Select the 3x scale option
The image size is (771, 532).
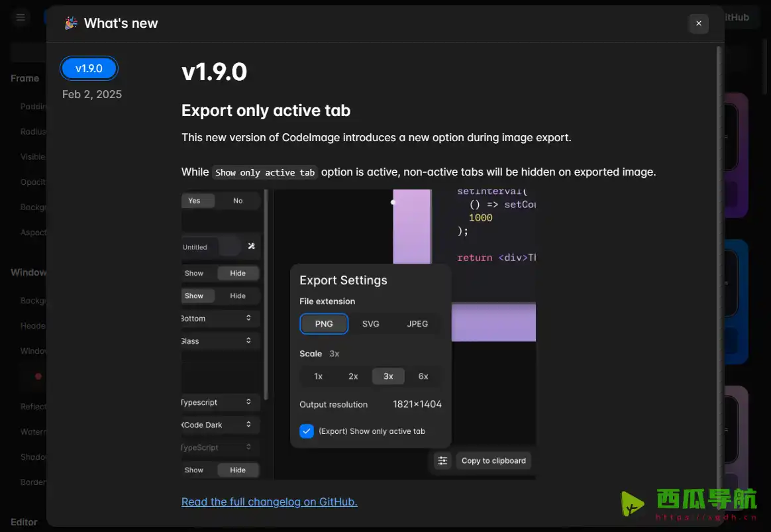click(x=388, y=376)
